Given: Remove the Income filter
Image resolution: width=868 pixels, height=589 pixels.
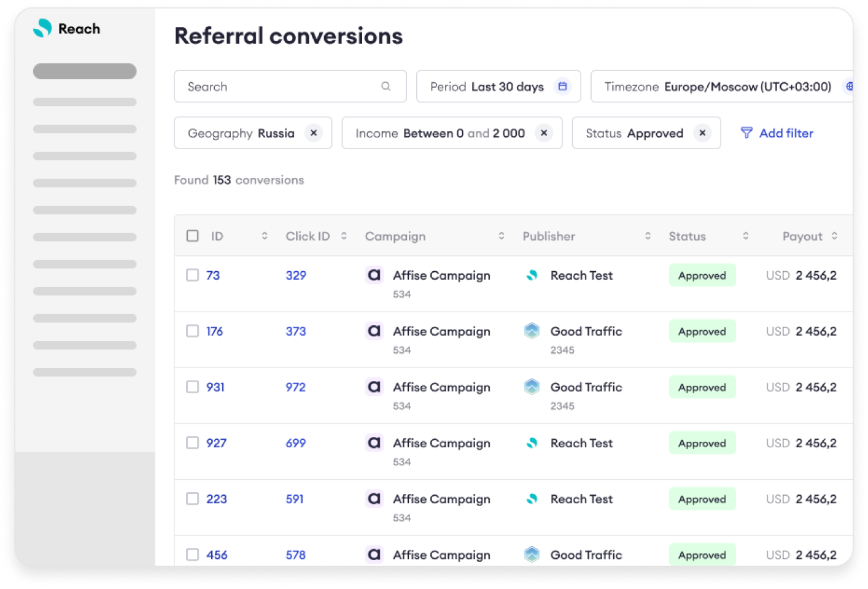Looking at the screenshot, I should tap(544, 133).
